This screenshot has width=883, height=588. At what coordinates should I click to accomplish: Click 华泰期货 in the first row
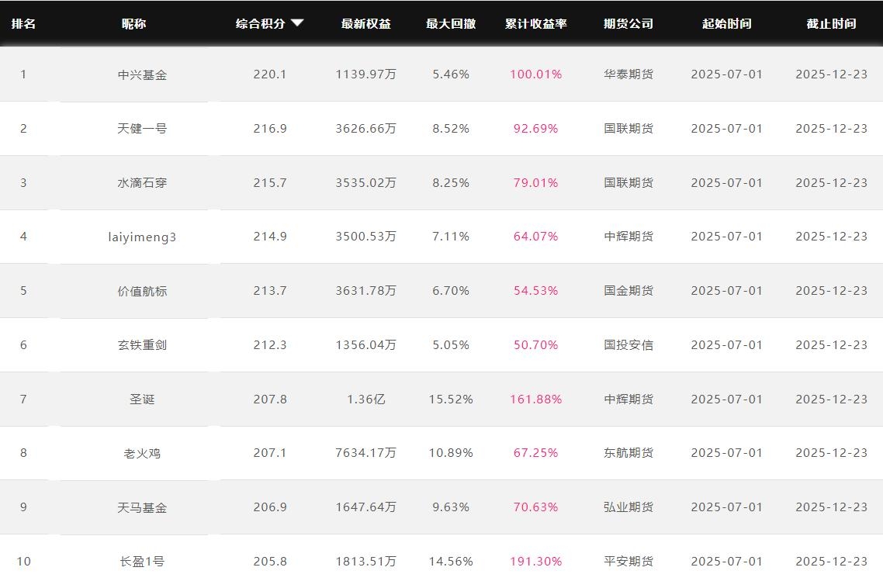pyautogui.click(x=628, y=74)
